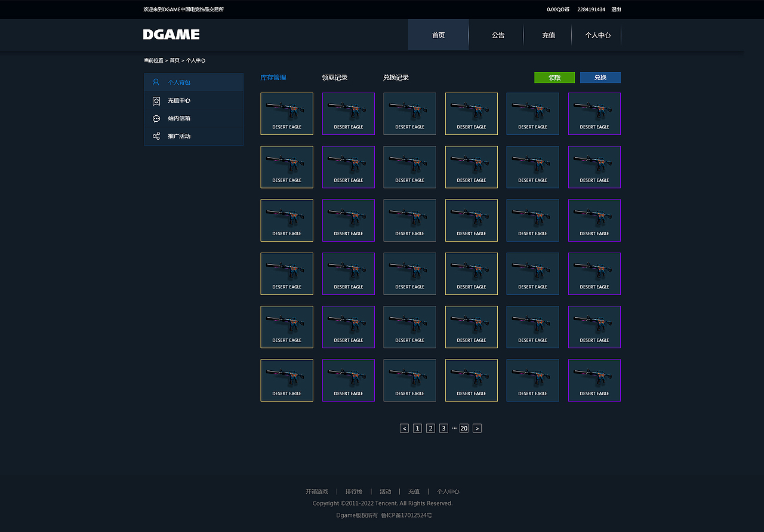The width and height of the screenshot is (764, 532).
Task: Open 站内信箱 in the sidebar
Action: [x=193, y=118]
